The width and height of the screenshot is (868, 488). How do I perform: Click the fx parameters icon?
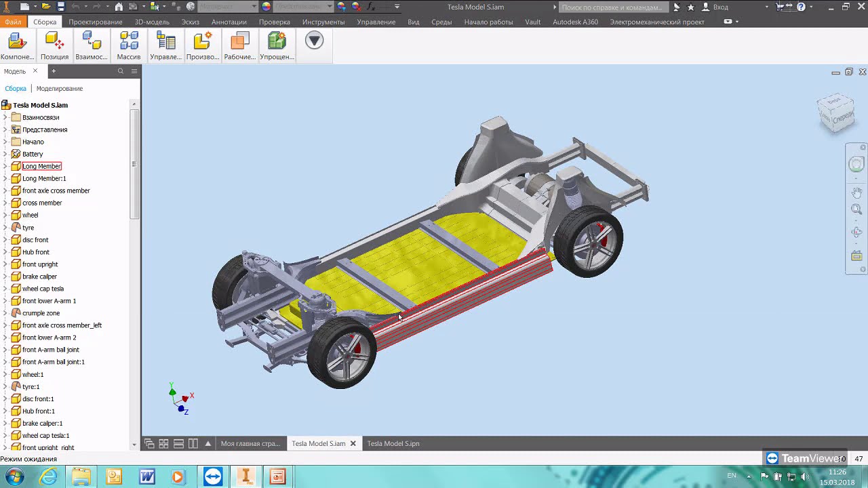click(x=370, y=7)
